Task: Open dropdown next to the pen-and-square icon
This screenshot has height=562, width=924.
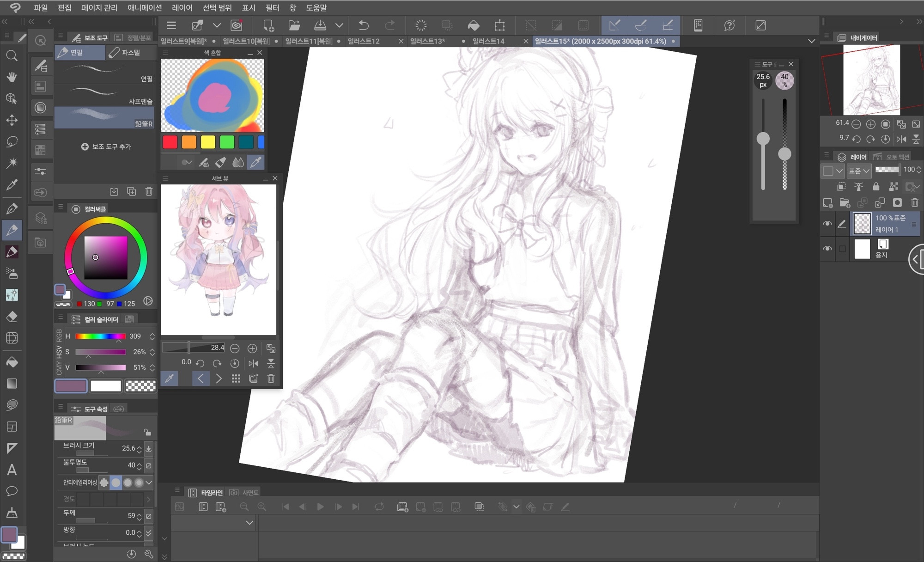Action: pos(217,25)
